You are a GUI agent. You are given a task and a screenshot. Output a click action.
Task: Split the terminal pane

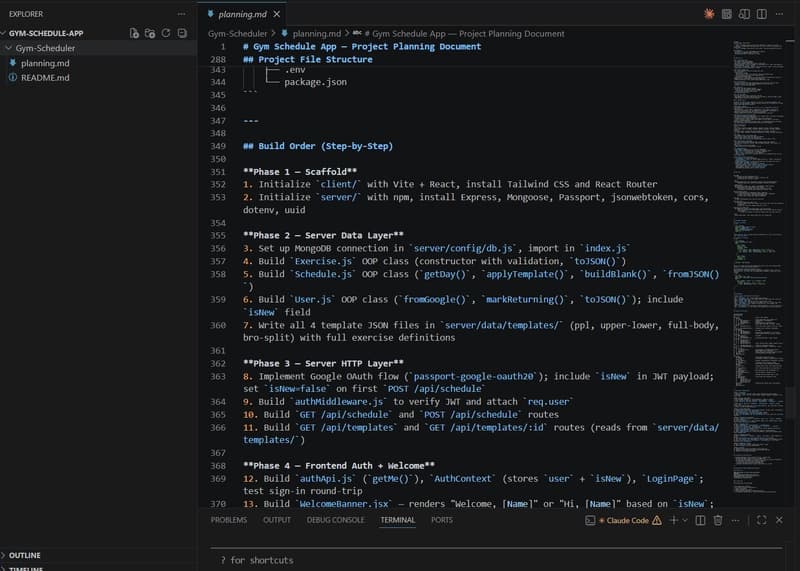(x=701, y=520)
